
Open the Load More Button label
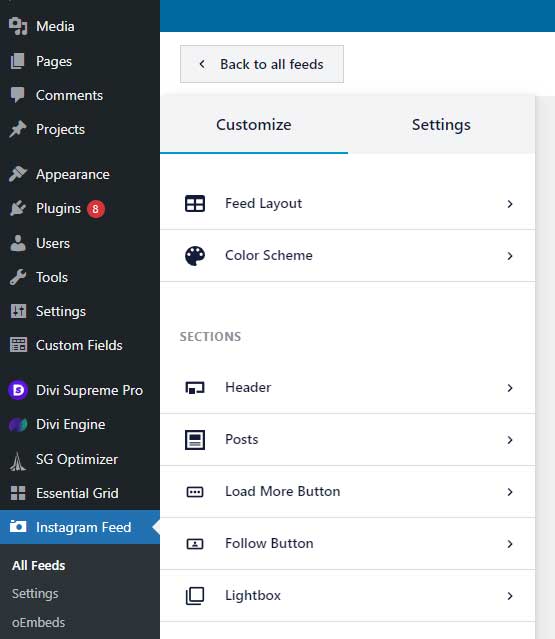click(x=283, y=491)
